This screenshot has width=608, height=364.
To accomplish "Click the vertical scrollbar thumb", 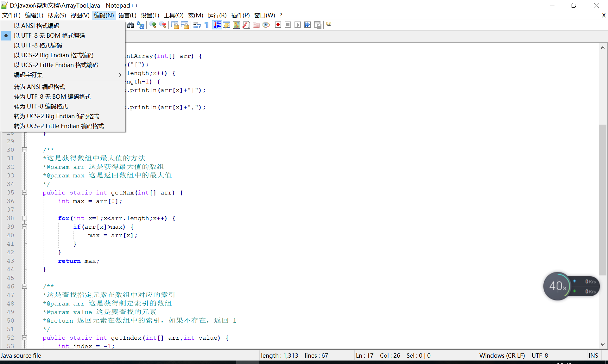I will 603,200.
